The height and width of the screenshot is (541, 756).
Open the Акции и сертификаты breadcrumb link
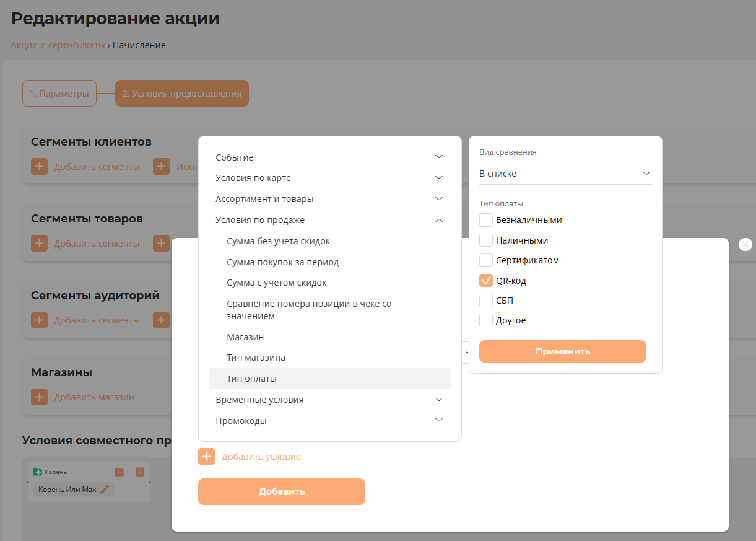click(x=58, y=45)
